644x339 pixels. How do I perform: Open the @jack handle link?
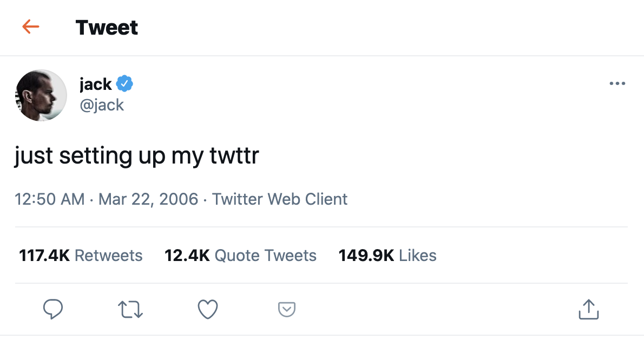pos(102,105)
